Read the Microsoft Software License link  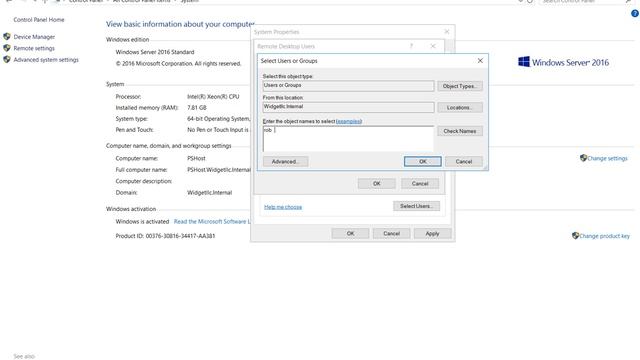click(212, 222)
